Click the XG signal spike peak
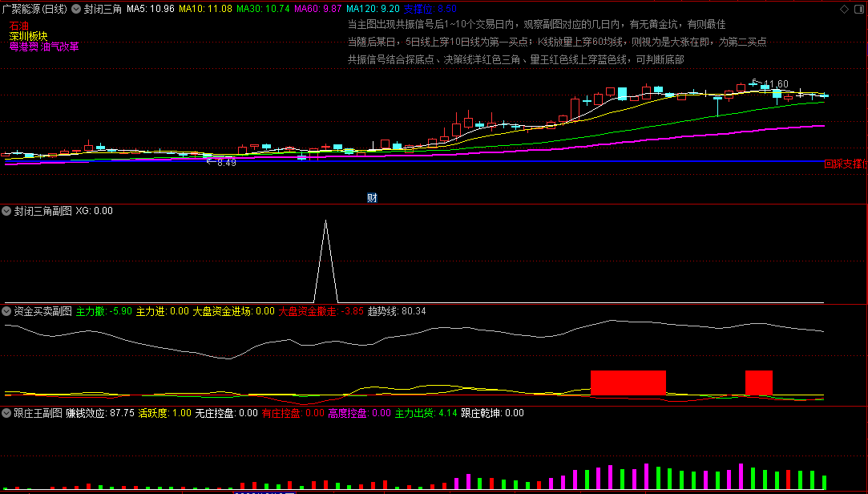868x494 pixels. [325, 221]
